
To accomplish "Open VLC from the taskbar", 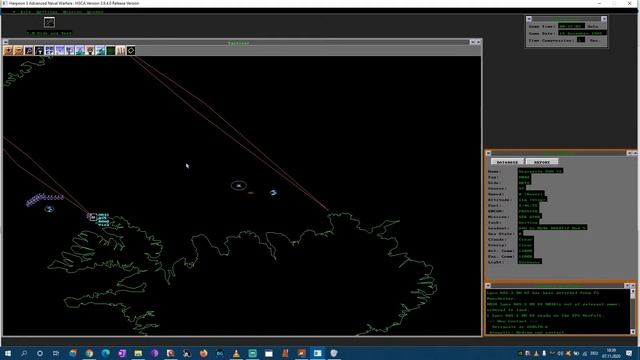I will pyautogui.click(x=236, y=353).
